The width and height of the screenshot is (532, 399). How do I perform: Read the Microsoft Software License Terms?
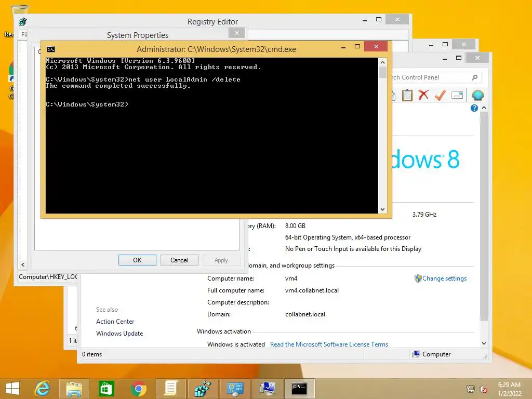[329, 344]
